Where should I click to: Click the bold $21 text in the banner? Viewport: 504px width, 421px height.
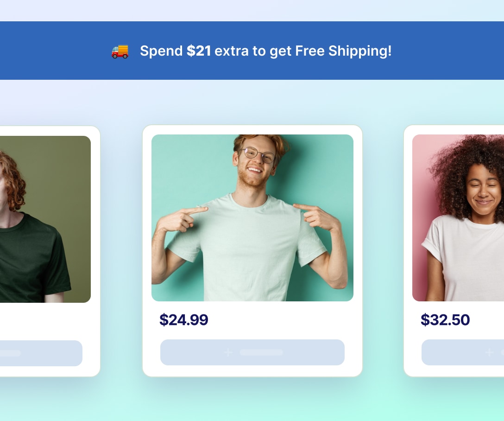coord(198,51)
